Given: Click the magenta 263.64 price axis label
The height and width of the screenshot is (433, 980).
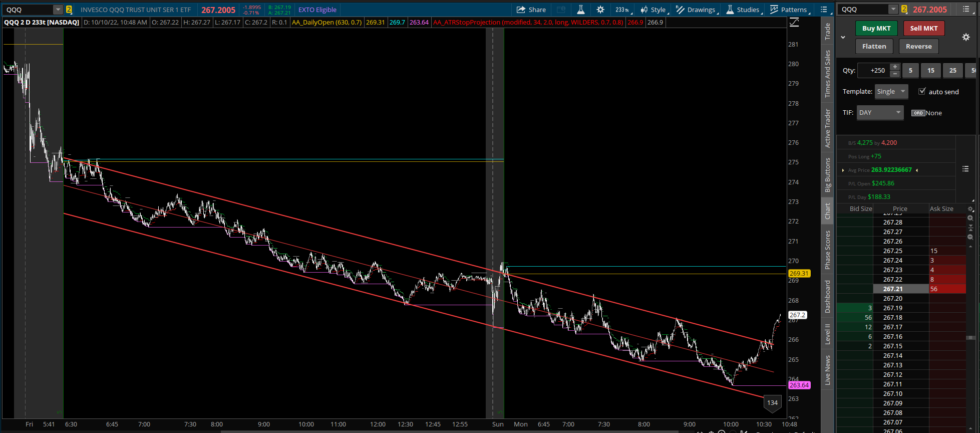Looking at the screenshot, I should [x=799, y=385].
